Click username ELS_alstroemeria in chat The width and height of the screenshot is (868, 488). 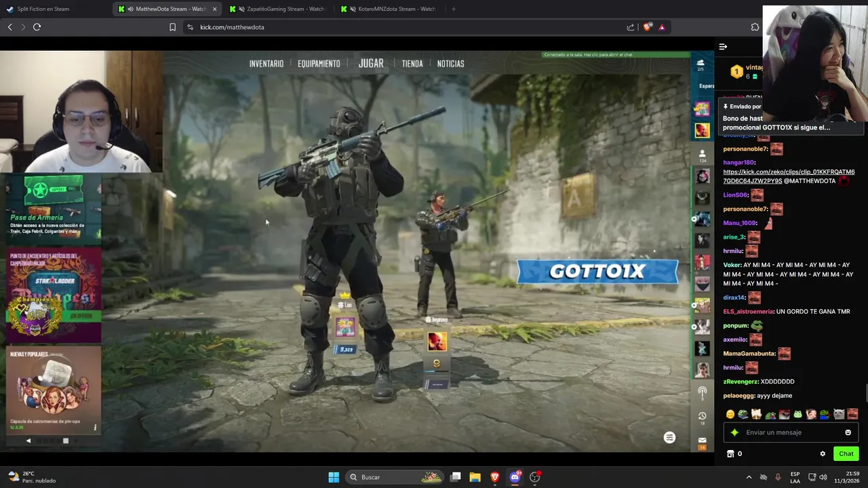coord(748,312)
